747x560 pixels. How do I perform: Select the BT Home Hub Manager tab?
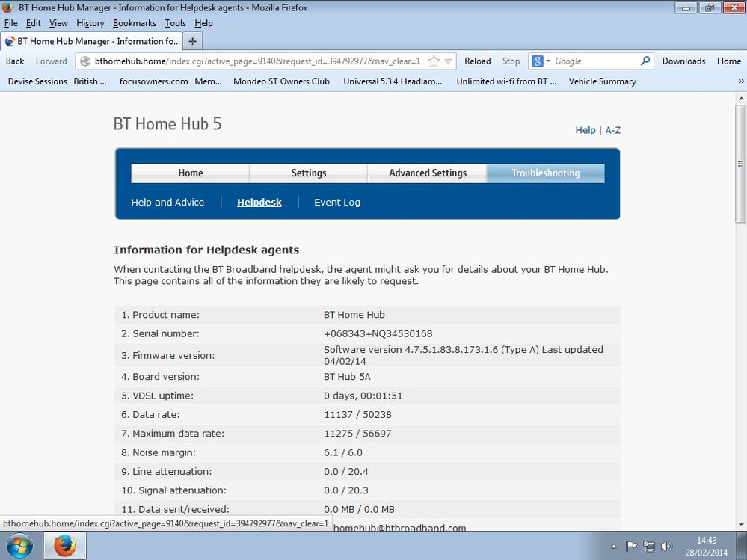pyautogui.click(x=91, y=41)
